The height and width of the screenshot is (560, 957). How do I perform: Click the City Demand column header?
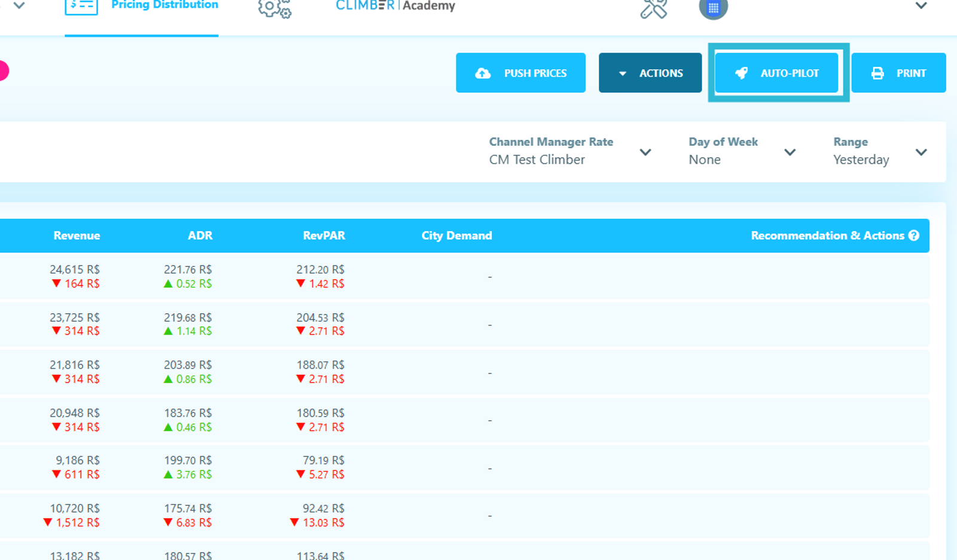tap(457, 235)
